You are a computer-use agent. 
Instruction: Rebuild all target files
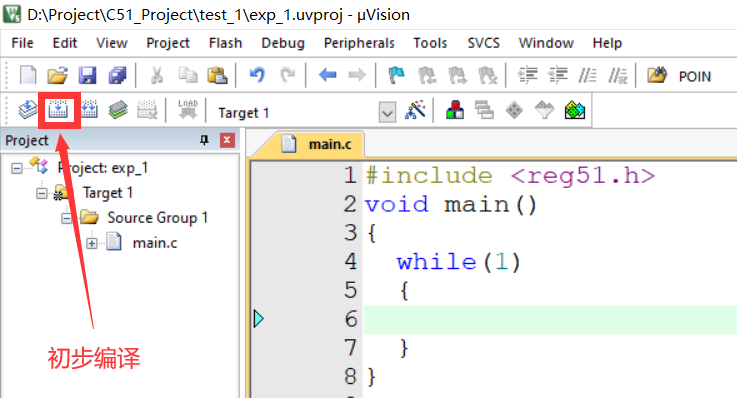(88, 110)
